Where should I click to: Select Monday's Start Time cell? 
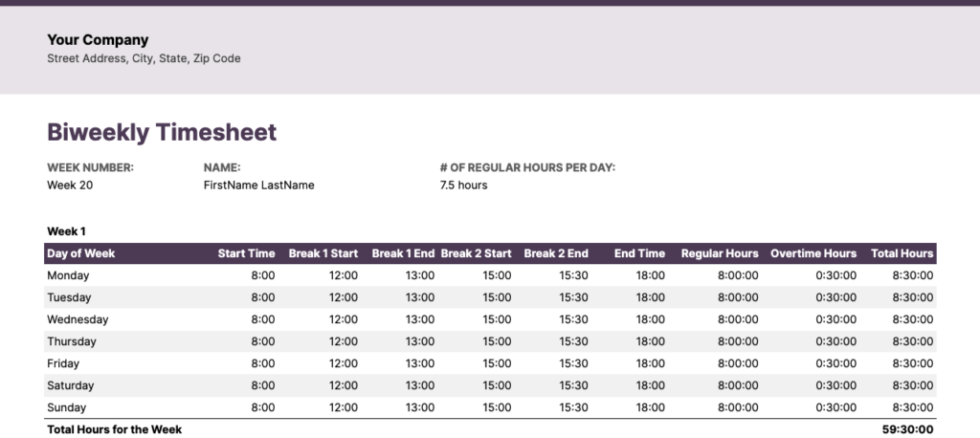263,275
